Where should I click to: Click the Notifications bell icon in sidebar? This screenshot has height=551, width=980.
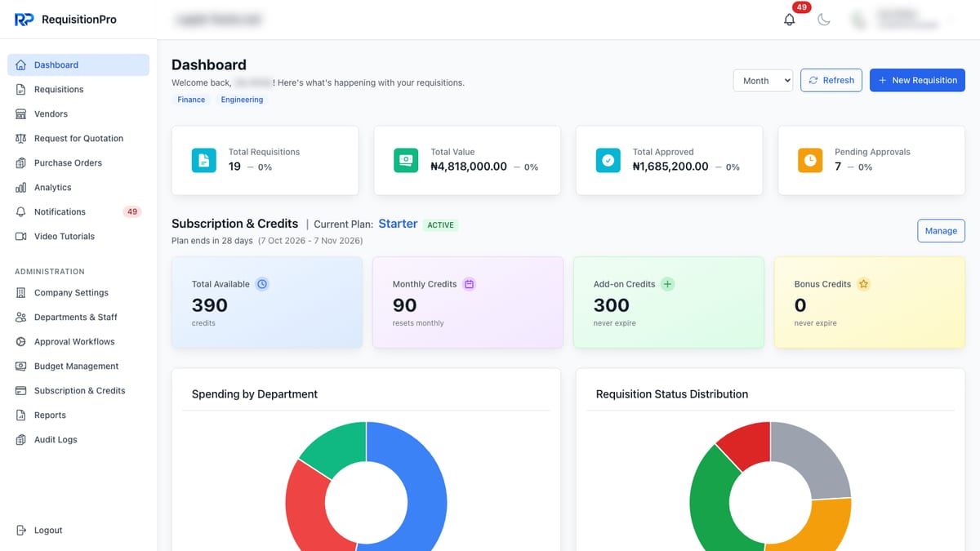[x=21, y=212]
